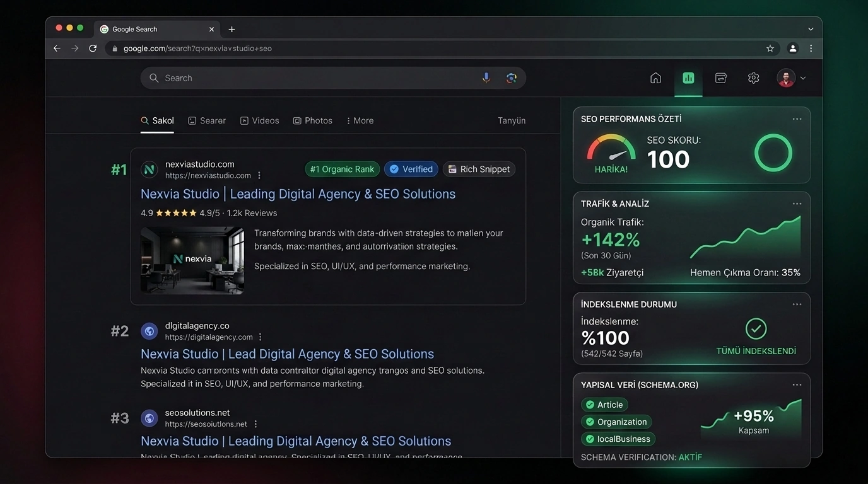Image resolution: width=868 pixels, height=484 pixels.
Task: Click the address bar URL field
Action: 442,49
